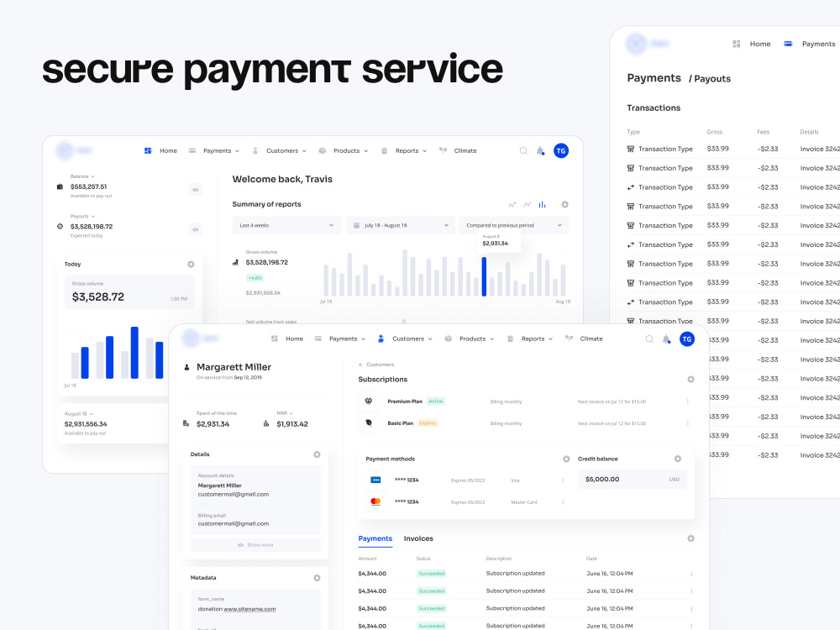
Task: Open Payouts breadcrumb in transactions window
Action: click(x=710, y=79)
